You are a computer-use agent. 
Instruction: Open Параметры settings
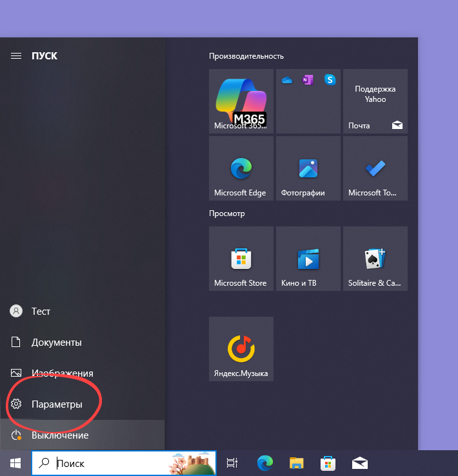(57, 404)
